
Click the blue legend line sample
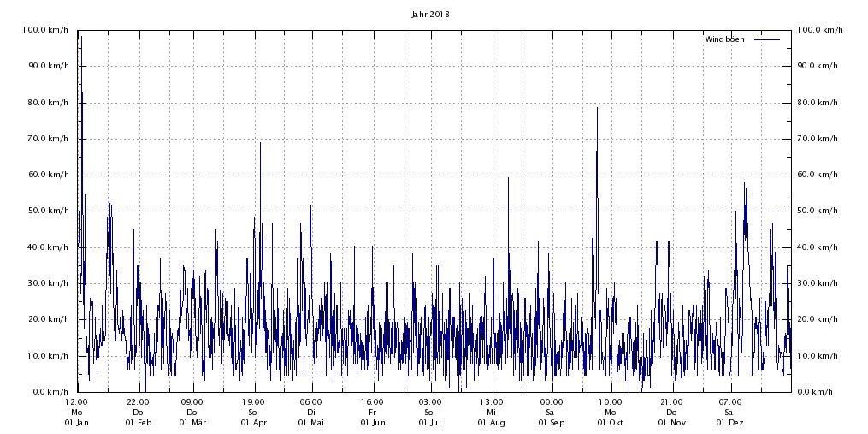[x=767, y=40]
